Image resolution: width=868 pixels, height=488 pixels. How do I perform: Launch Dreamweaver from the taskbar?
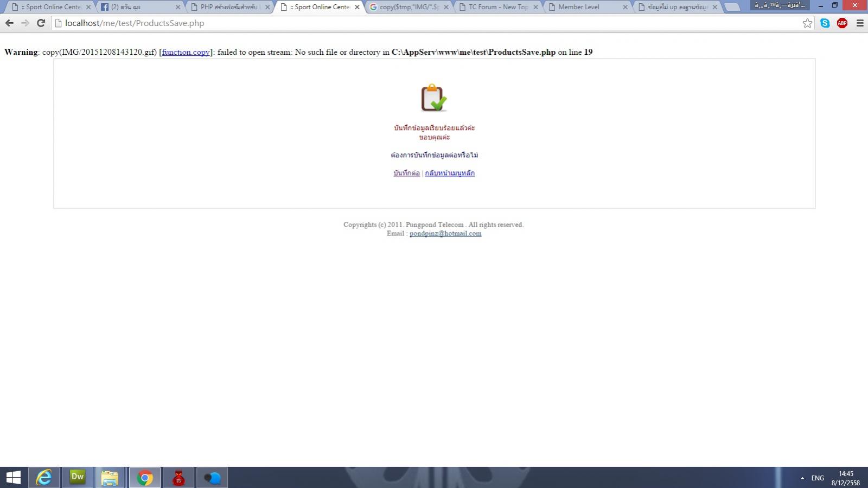point(77,478)
